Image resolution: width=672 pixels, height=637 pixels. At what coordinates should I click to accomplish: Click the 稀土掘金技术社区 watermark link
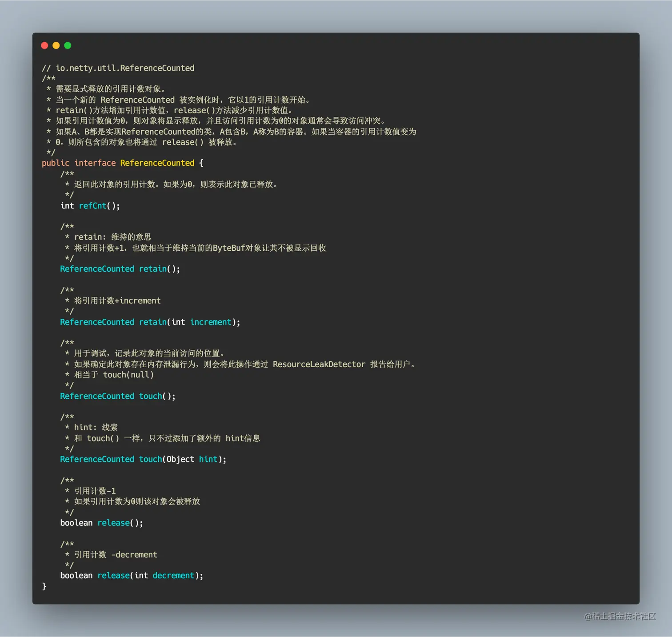[x=620, y=617]
